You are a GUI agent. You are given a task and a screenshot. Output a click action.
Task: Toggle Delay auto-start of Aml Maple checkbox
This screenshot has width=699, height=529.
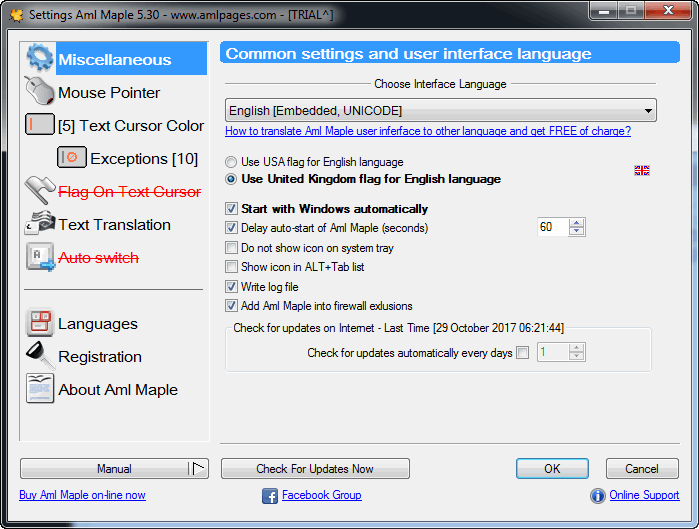[231, 228]
